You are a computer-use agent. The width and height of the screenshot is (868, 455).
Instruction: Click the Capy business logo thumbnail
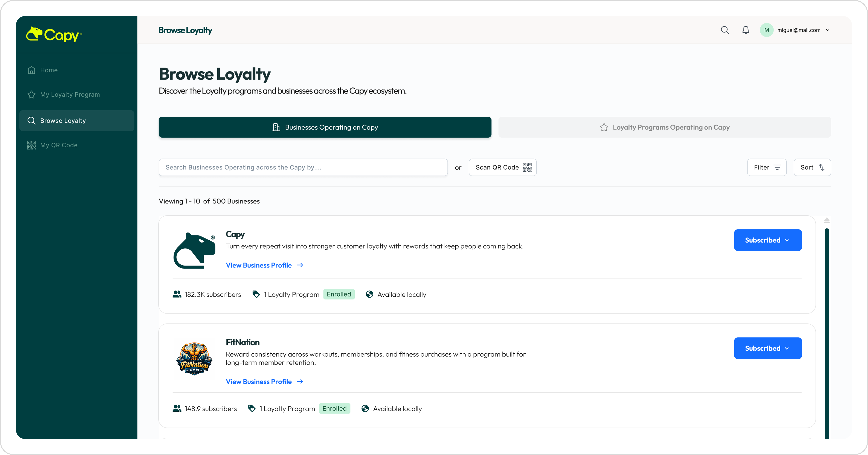pyautogui.click(x=194, y=251)
